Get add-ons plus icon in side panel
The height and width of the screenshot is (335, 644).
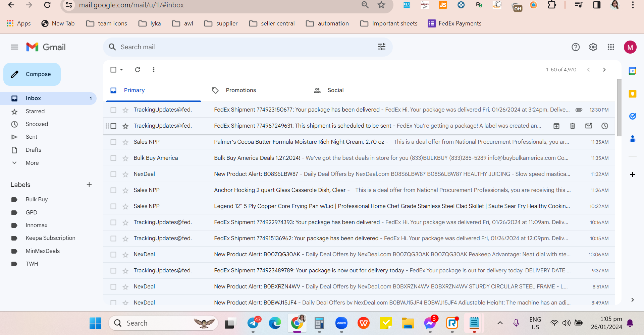click(x=632, y=175)
